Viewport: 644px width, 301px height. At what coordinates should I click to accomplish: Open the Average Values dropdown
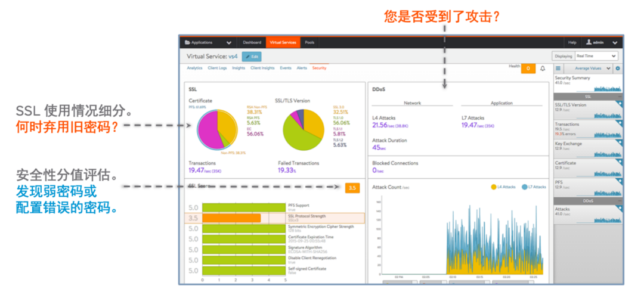click(x=589, y=69)
